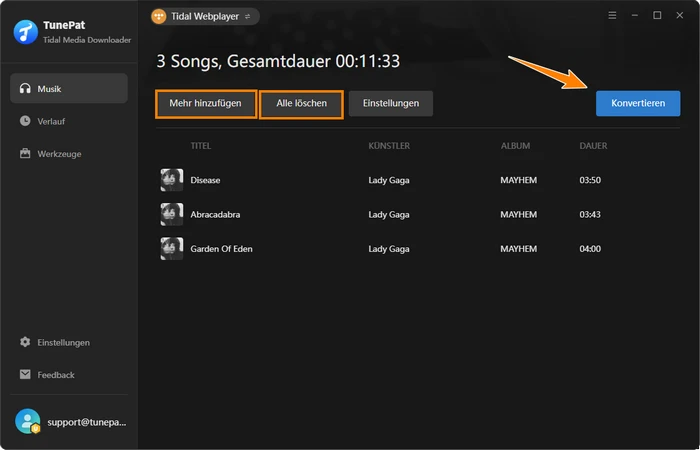Open the Musik section
The image size is (700, 450).
pyautogui.click(x=69, y=88)
